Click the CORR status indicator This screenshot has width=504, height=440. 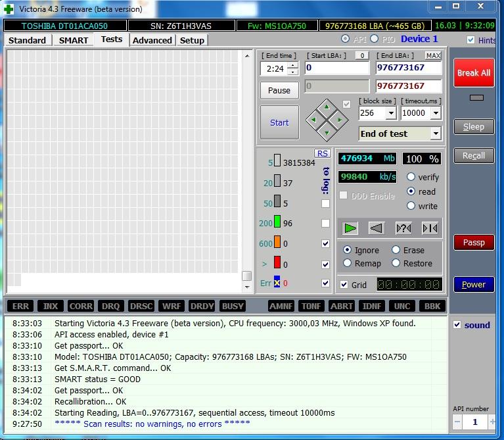coord(81,306)
